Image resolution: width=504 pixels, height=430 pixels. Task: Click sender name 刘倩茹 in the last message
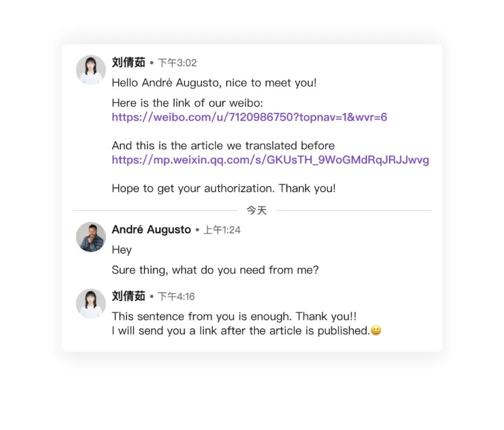129,296
